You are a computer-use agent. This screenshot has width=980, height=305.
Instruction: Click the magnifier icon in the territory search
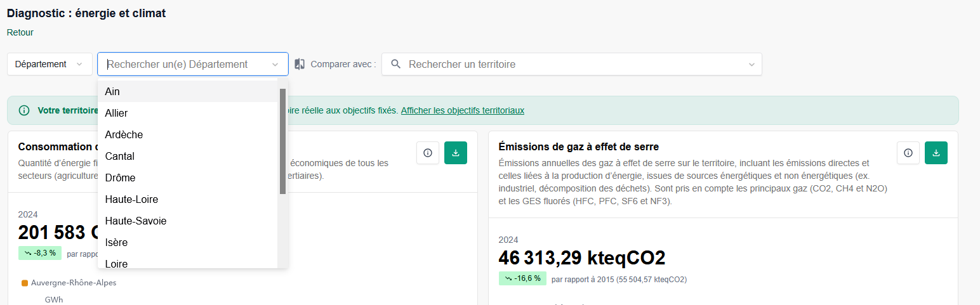coord(395,64)
